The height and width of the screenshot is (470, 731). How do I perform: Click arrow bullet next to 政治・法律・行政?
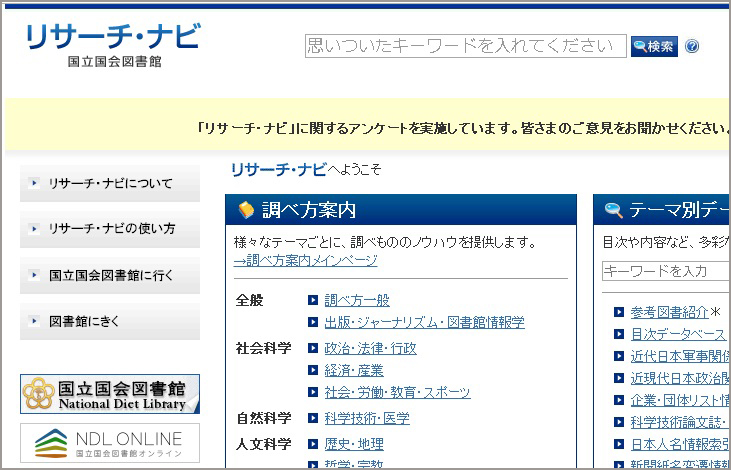click(x=313, y=348)
